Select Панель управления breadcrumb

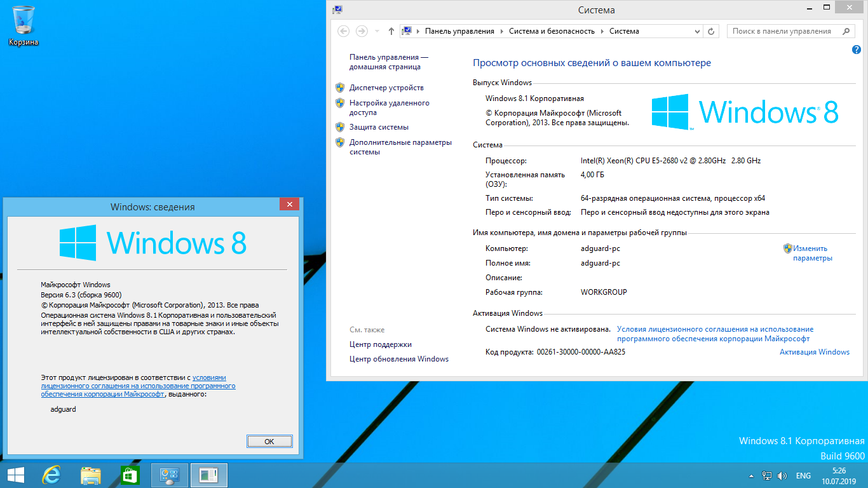click(459, 31)
